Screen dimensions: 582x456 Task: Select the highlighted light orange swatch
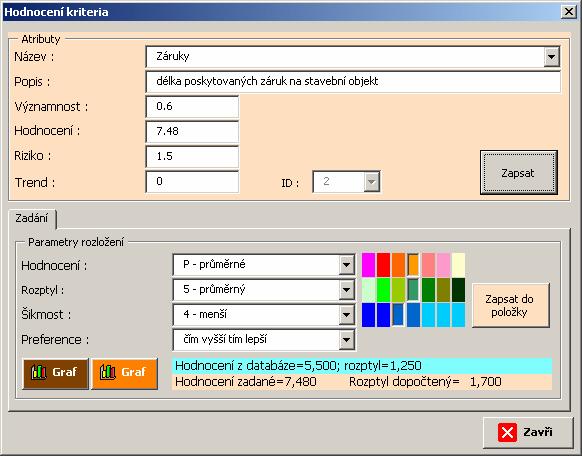[413, 265]
